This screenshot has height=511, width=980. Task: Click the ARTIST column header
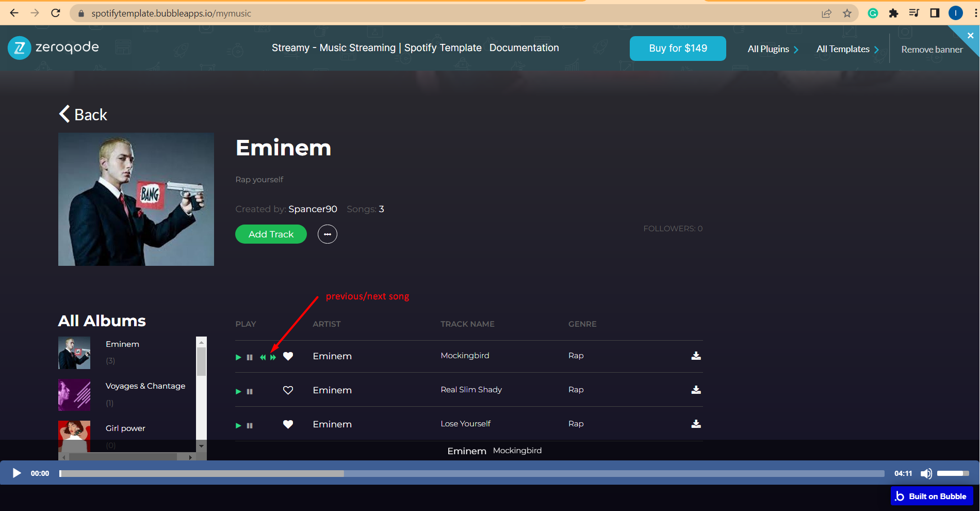click(x=326, y=324)
